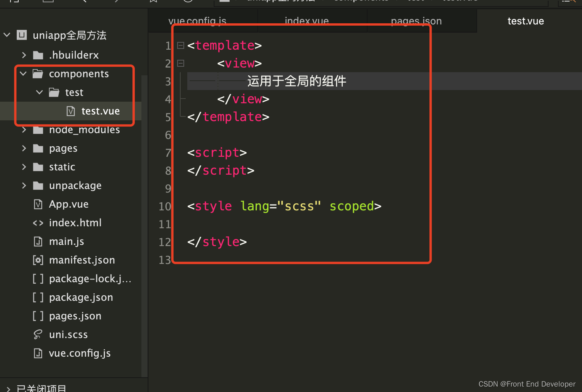
Task: Click the test.vue file icon in tree
Action: [71, 111]
